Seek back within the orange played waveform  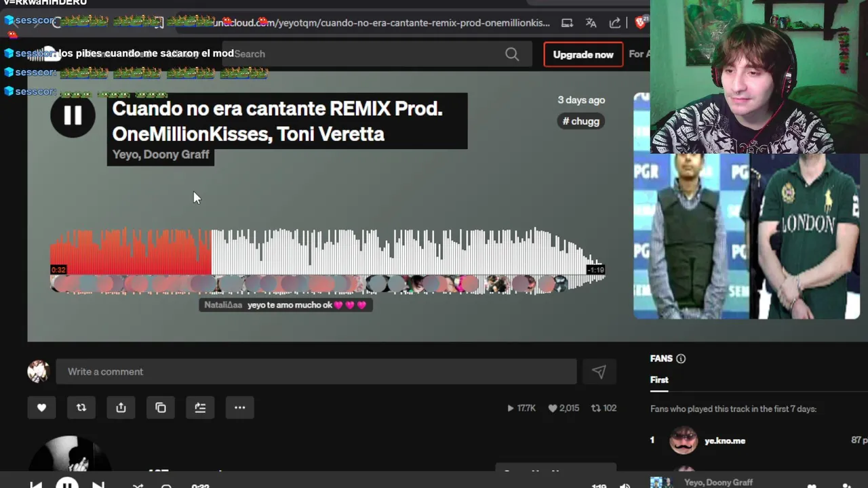click(130, 252)
